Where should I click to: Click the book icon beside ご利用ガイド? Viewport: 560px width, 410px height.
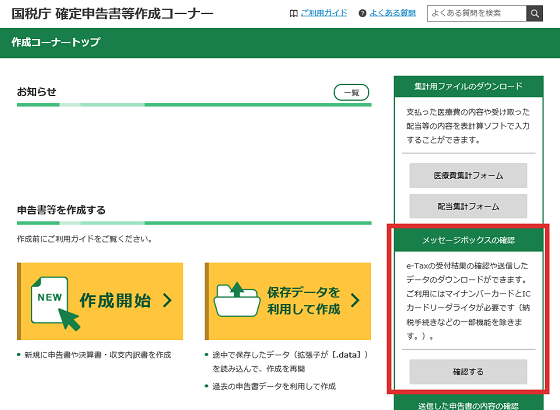294,14
